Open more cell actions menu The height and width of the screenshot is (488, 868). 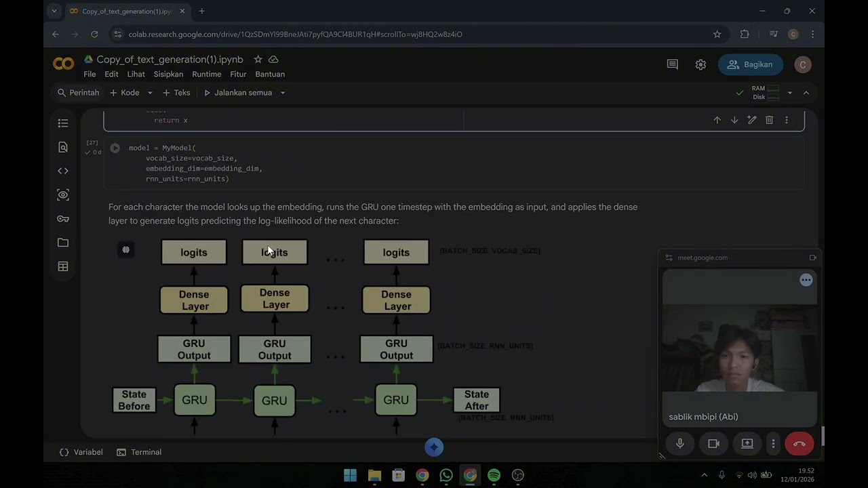coord(787,120)
